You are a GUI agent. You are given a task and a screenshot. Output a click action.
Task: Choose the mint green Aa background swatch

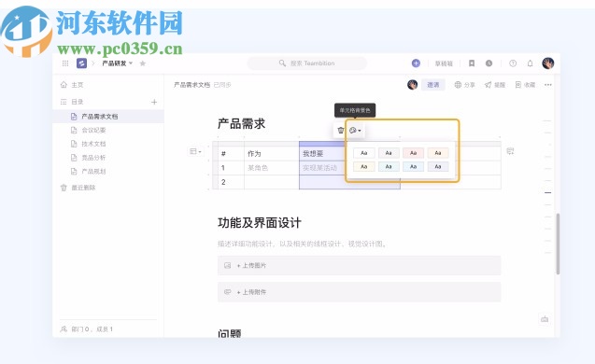[x=389, y=166]
